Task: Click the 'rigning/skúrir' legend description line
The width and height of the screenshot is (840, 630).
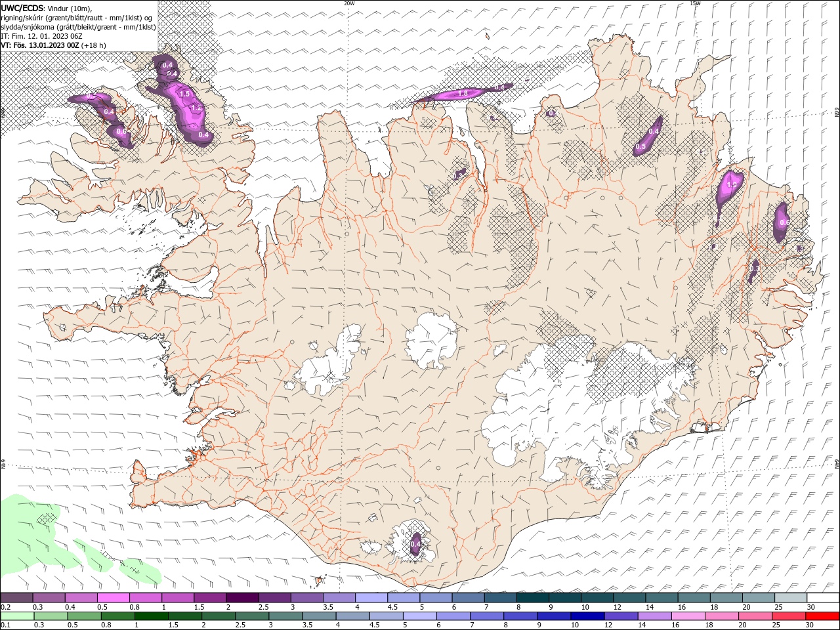Action: (77, 18)
